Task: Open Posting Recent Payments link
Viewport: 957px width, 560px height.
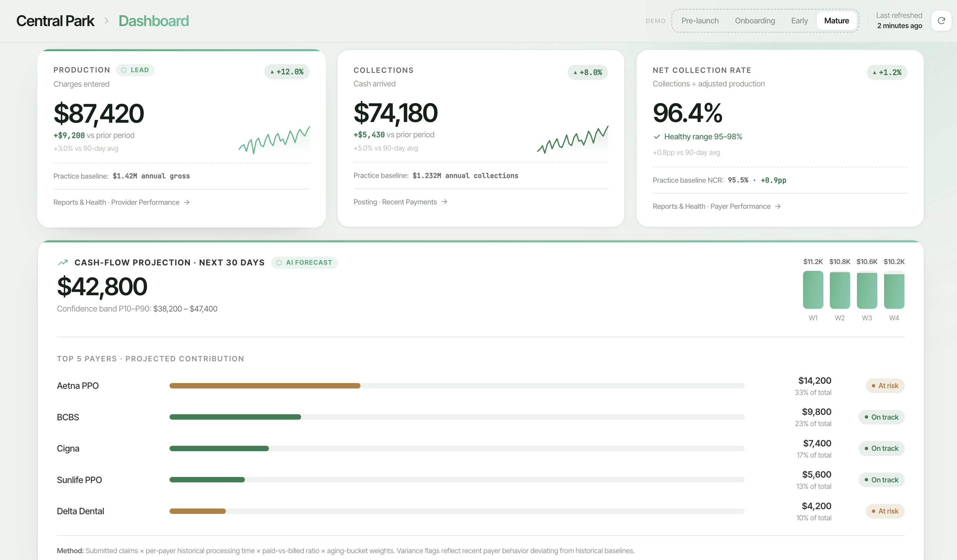Action: coord(400,202)
